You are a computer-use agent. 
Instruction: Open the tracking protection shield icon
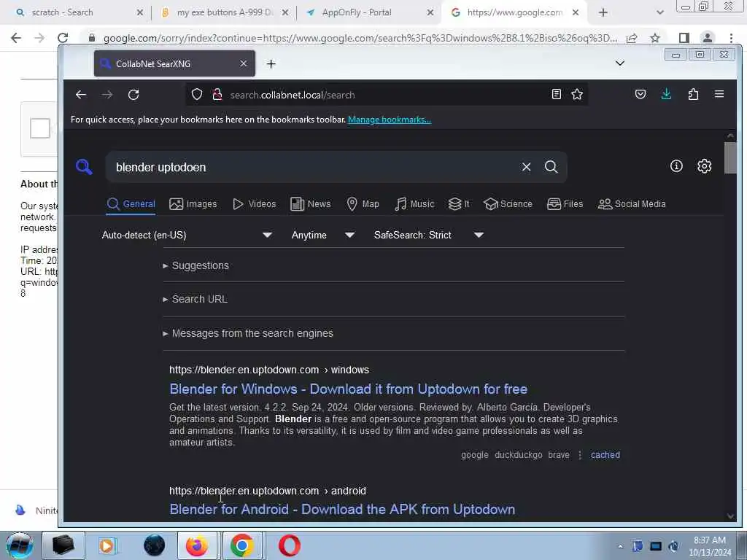pyautogui.click(x=197, y=94)
